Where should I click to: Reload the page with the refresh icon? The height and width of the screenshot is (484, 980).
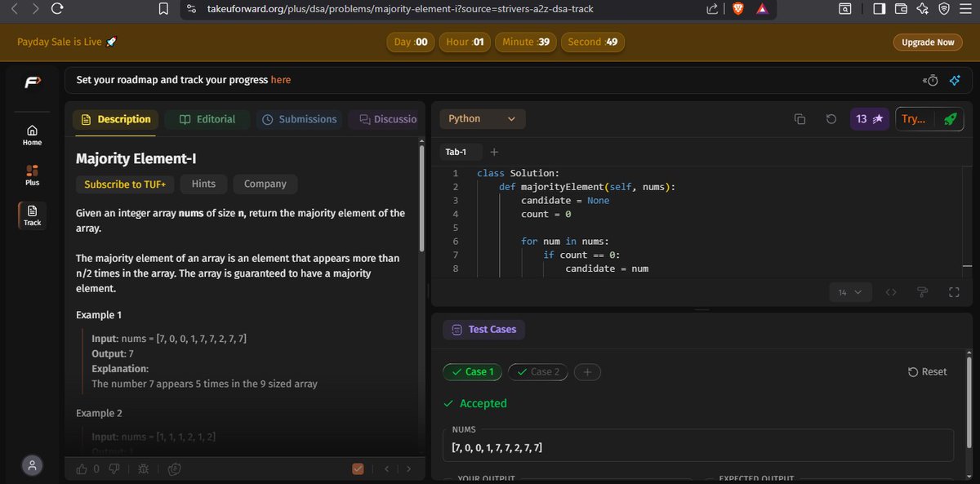(x=57, y=9)
